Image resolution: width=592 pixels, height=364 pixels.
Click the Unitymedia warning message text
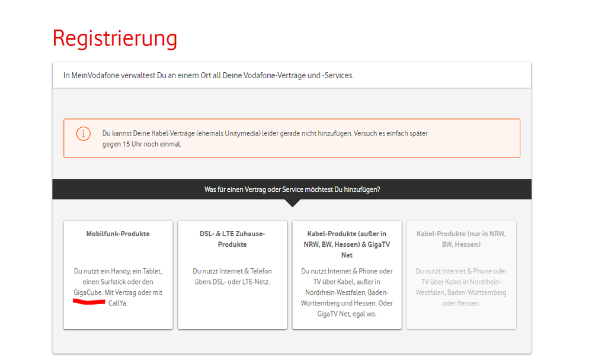[265, 139]
